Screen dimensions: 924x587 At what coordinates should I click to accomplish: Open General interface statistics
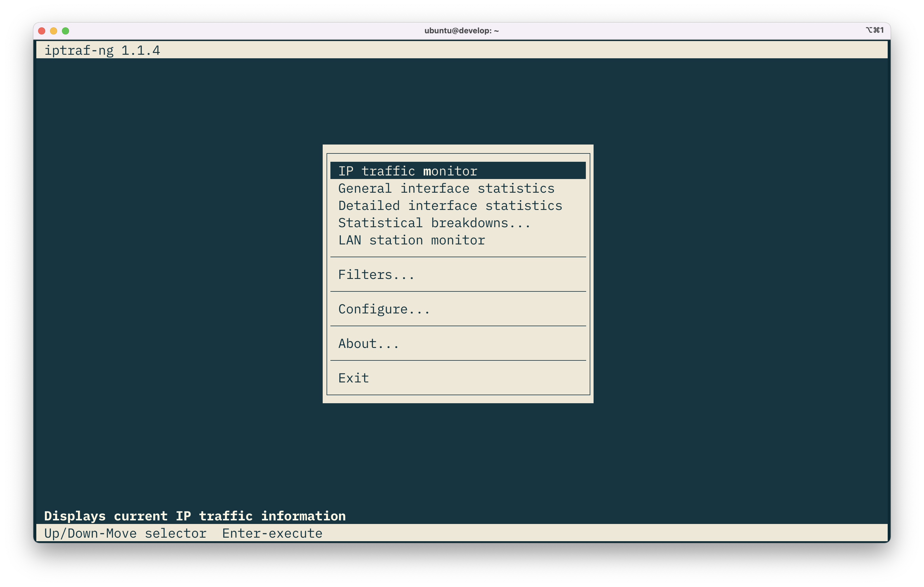(446, 188)
